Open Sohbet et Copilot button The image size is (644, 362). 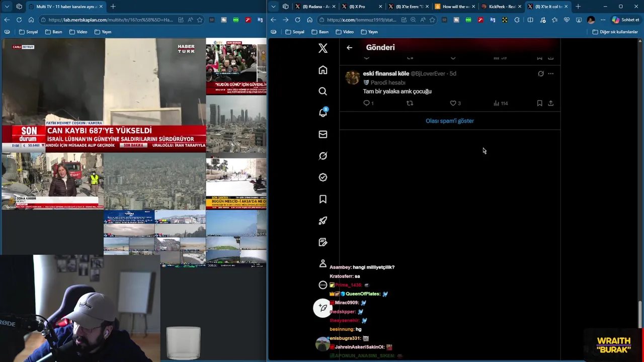(625, 20)
